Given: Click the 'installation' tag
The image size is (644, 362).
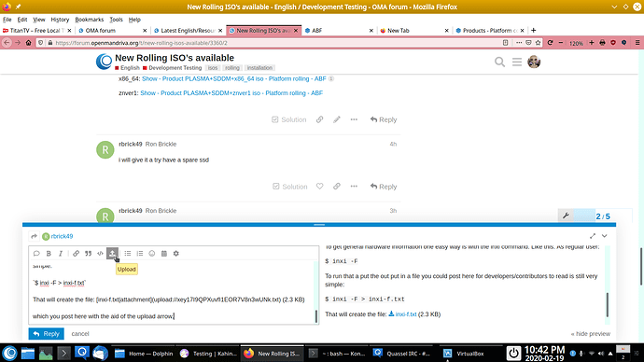Looking at the screenshot, I should [259, 68].
